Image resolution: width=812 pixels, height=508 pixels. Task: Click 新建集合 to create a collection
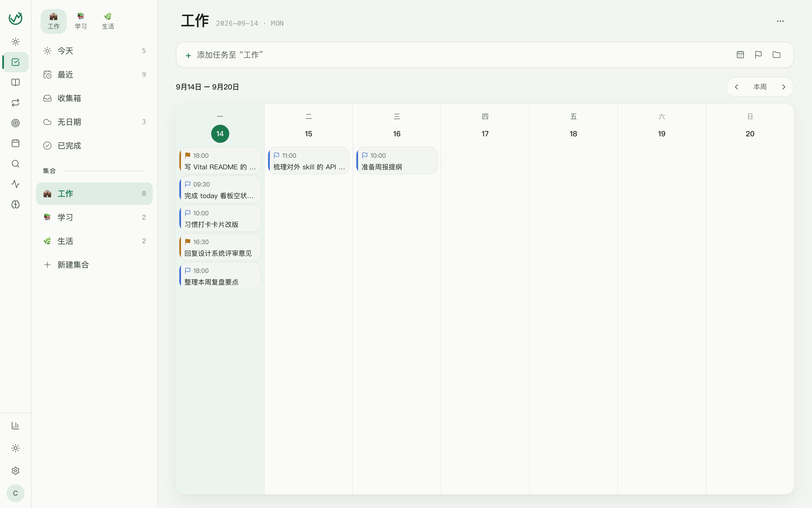94,265
